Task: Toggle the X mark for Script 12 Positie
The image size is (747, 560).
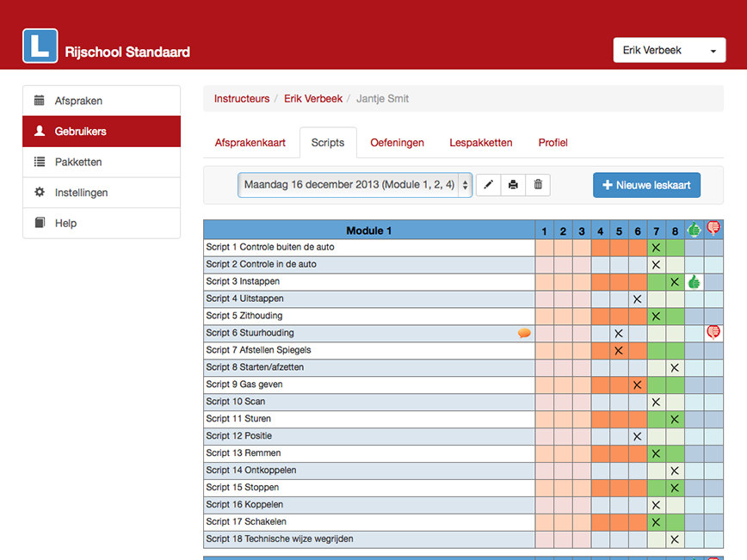Action: [x=637, y=436]
